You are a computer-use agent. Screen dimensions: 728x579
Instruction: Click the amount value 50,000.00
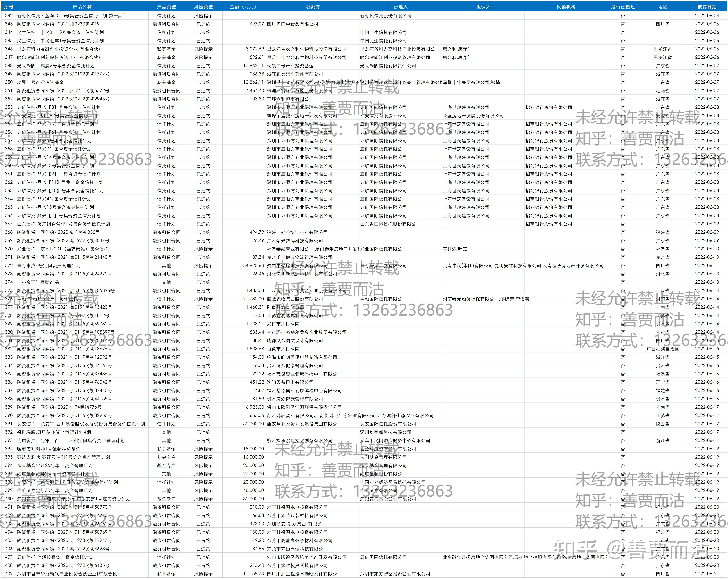click(x=253, y=424)
